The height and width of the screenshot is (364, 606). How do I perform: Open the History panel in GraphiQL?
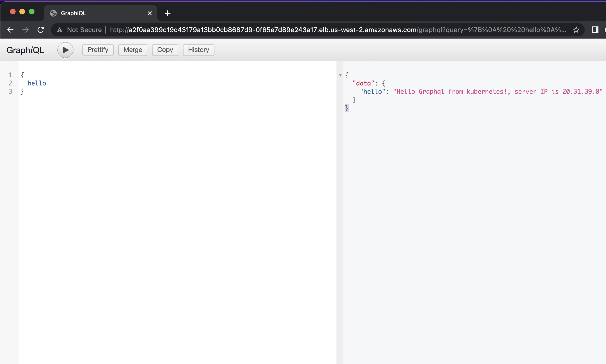coord(199,49)
